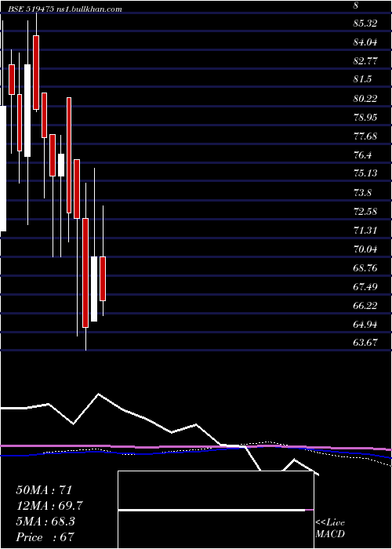This screenshot has height=549, width=392.
Task: Click the <<Live MACD label
Action: pyautogui.click(x=330, y=529)
